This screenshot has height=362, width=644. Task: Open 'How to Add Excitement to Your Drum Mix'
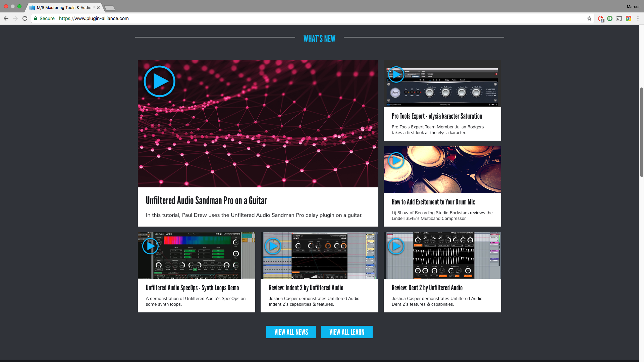(433, 202)
